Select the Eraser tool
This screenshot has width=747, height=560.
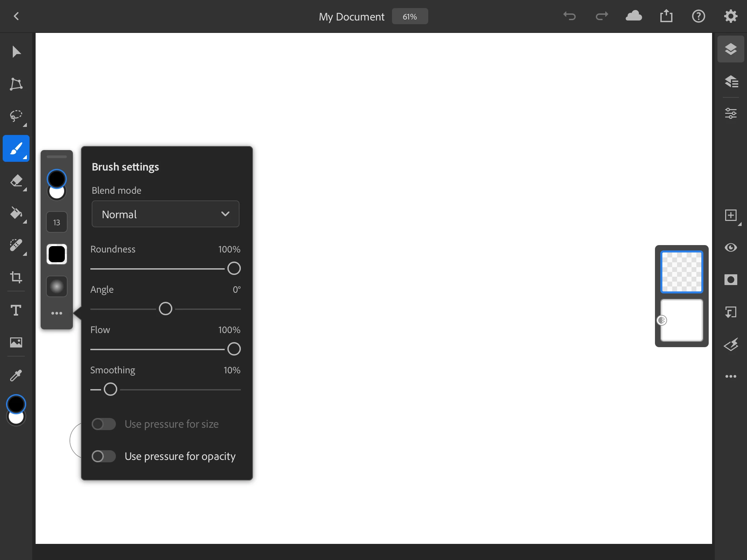coord(16,181)
